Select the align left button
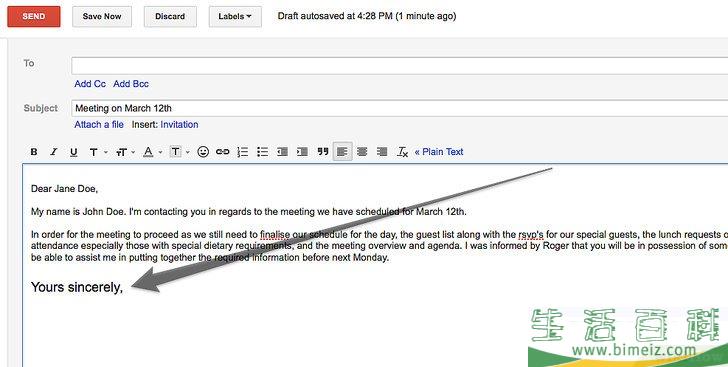This screenshot has width=728, height=367. [342, 152]
